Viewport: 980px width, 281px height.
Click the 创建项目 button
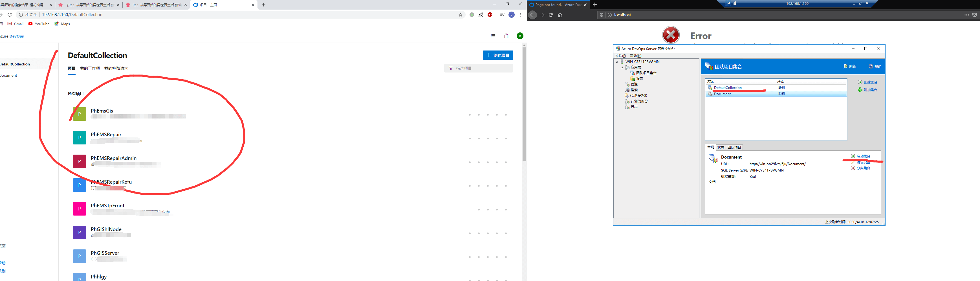pyautogui.click(x=497, y=55)
